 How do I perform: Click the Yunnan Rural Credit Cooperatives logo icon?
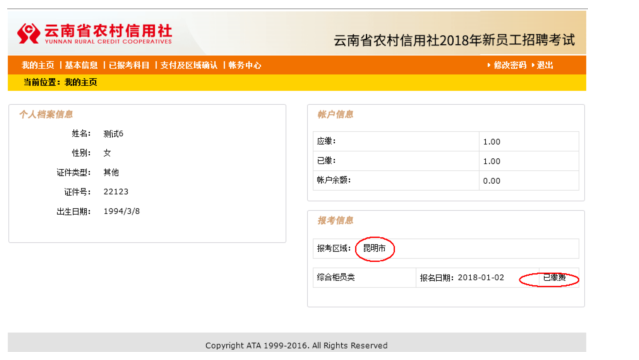click(29, 33)
